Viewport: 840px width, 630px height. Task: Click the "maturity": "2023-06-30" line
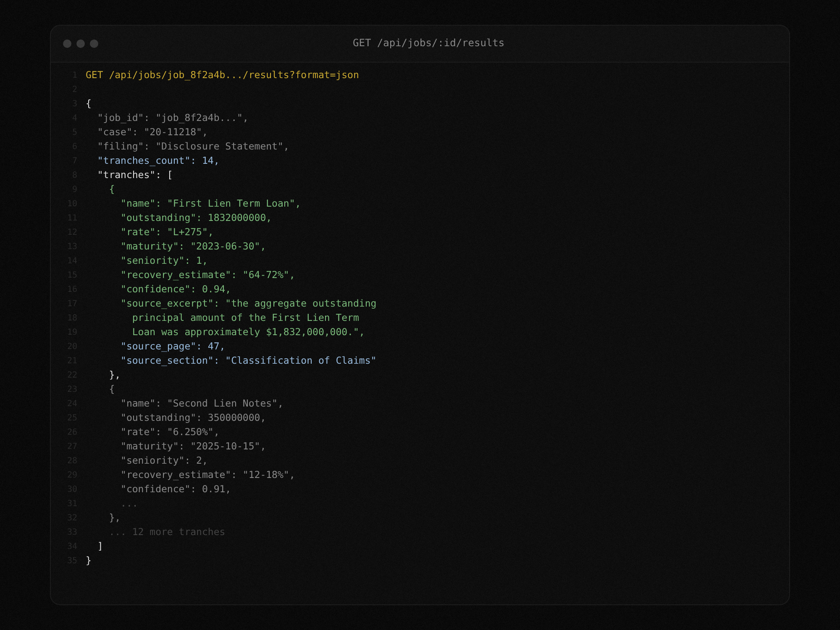[193, 246]
